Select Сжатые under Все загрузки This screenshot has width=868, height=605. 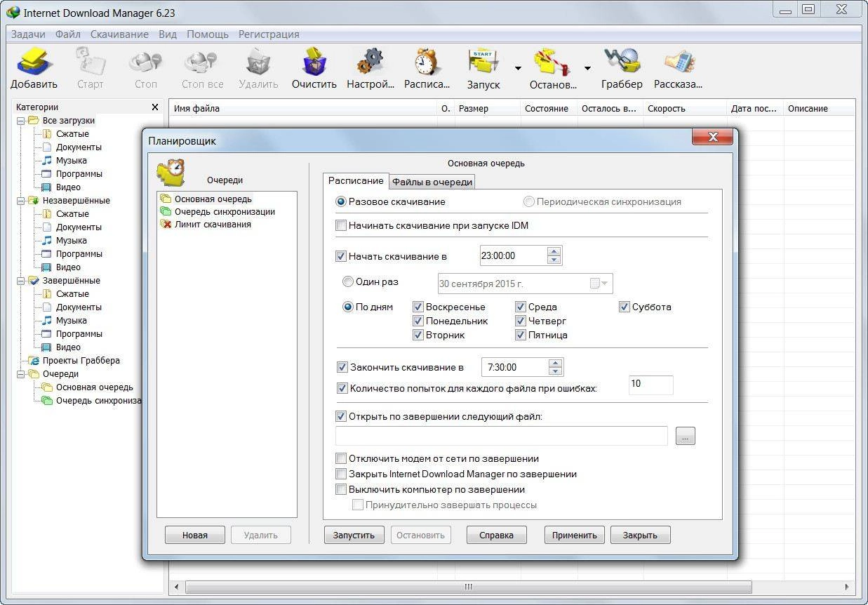(72, 134)
